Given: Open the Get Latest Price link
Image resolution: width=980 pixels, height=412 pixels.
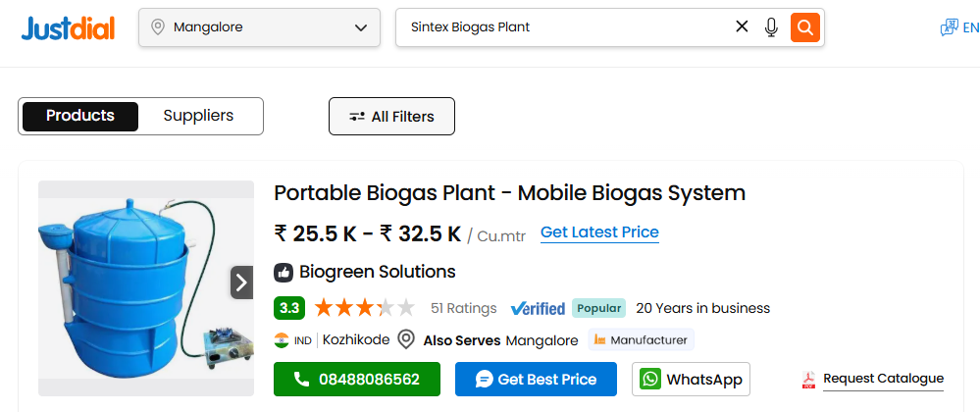Looking at the screenshot, I should [x=599, y=232].
